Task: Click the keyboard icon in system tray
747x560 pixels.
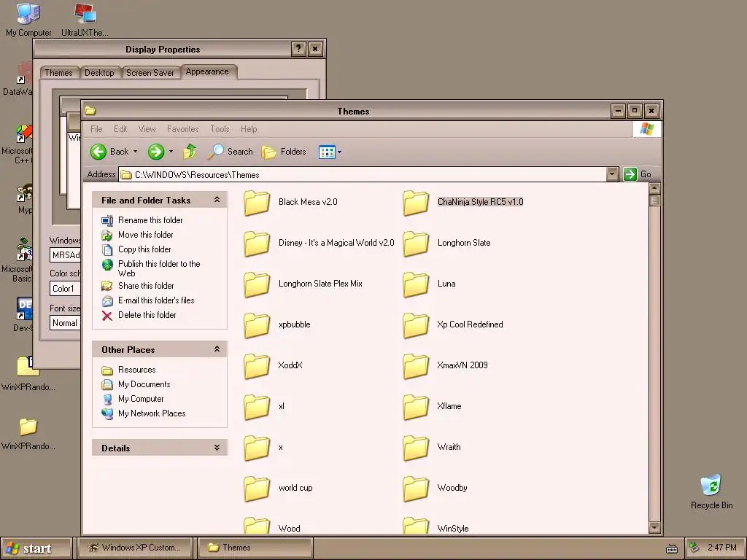Action: pyautogui.click(x=672, y=548)
